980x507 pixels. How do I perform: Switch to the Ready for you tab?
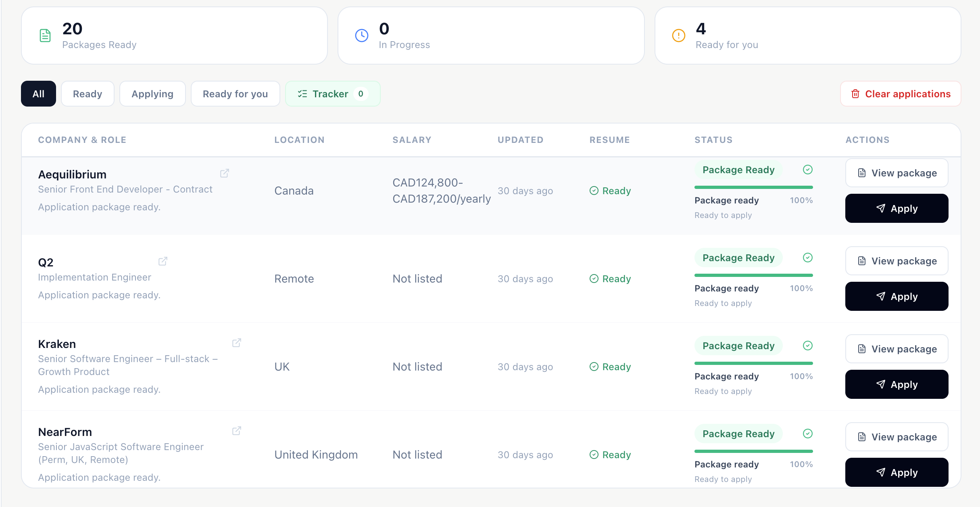pos(236,94)
